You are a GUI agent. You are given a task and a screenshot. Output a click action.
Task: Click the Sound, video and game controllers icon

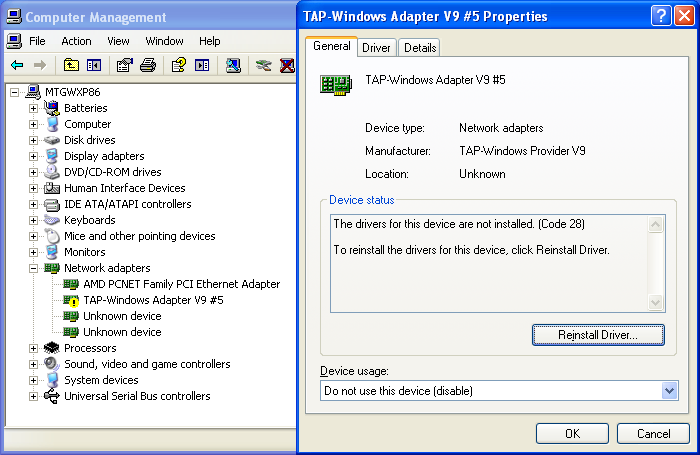pos(52,364)
